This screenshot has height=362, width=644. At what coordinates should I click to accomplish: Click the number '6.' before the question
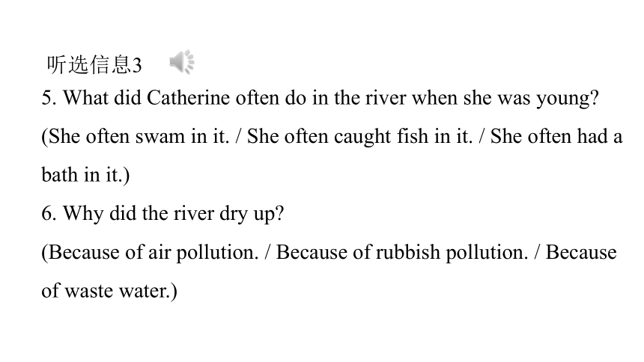click(49, 214)
